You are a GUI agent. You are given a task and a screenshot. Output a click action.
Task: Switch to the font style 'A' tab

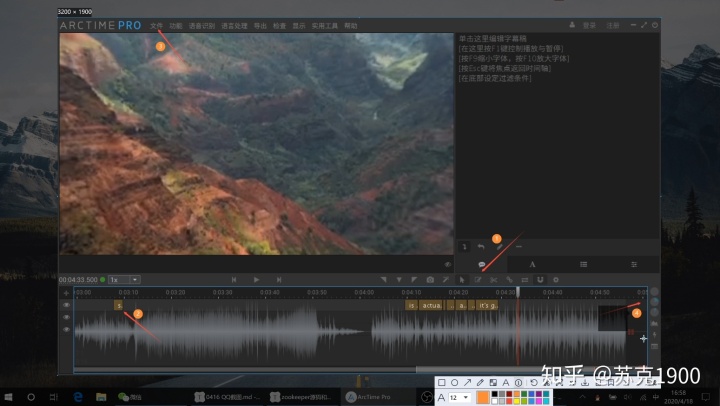click(x=532, y=265)
